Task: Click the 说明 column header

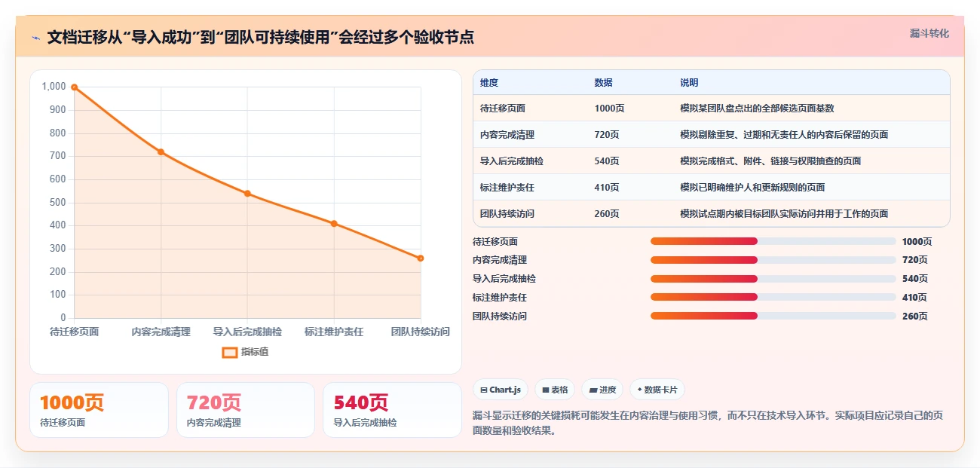Action: [689, 83]
